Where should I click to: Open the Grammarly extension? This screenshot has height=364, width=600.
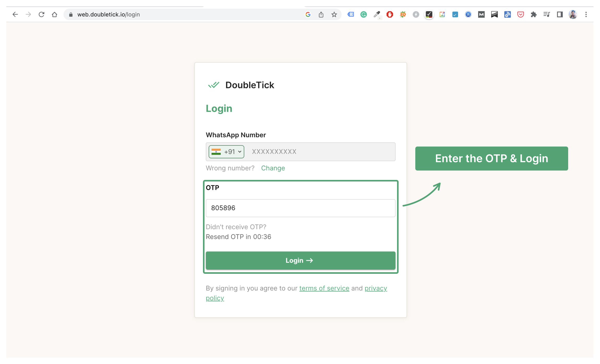point(363,14)
